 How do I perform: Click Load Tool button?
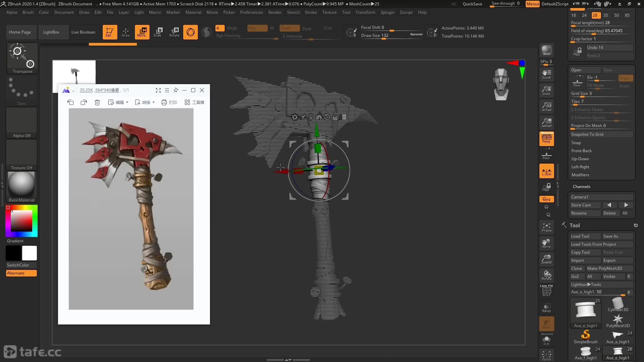(x=585, y=236)
